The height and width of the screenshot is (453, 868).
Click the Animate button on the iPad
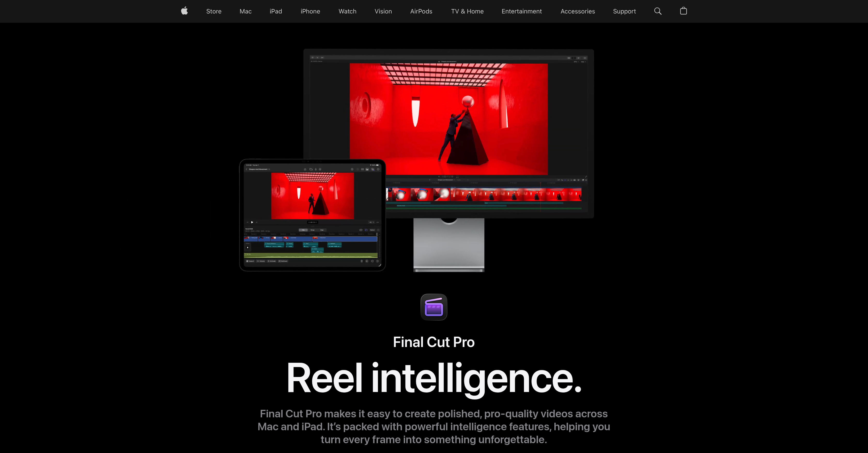coord(272,261)
